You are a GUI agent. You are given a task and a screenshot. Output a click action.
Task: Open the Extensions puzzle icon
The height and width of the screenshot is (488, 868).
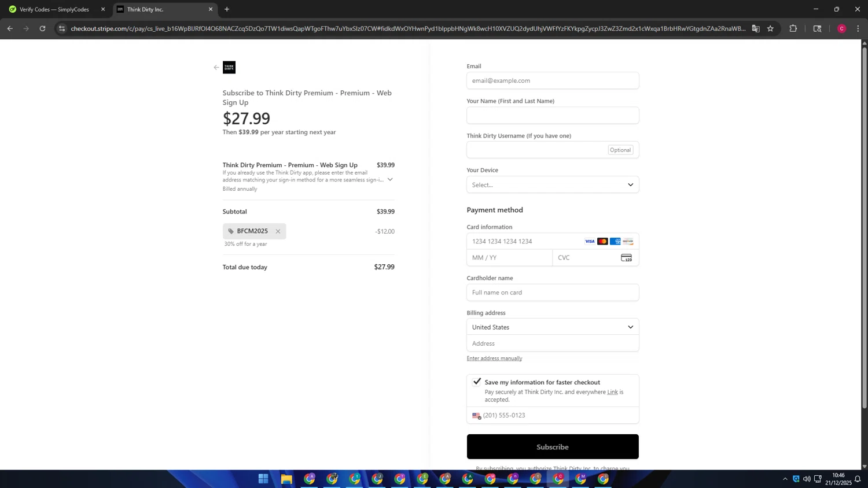793,28
